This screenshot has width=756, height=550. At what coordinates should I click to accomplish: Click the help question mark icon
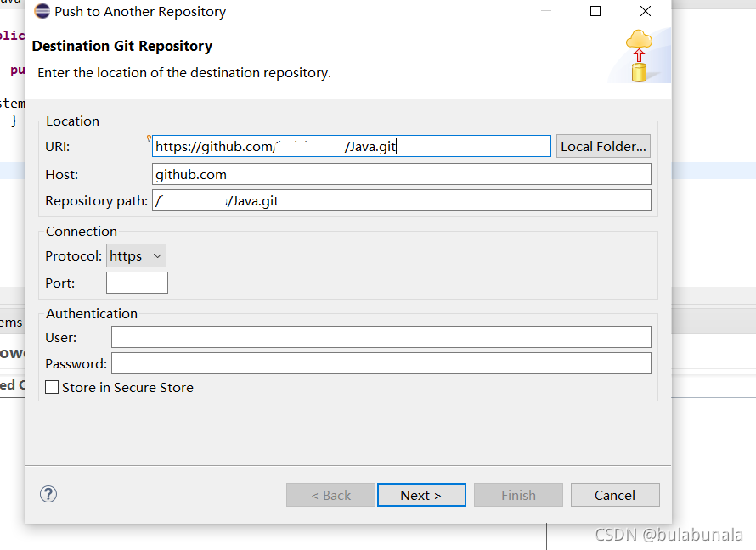(48, 494)
